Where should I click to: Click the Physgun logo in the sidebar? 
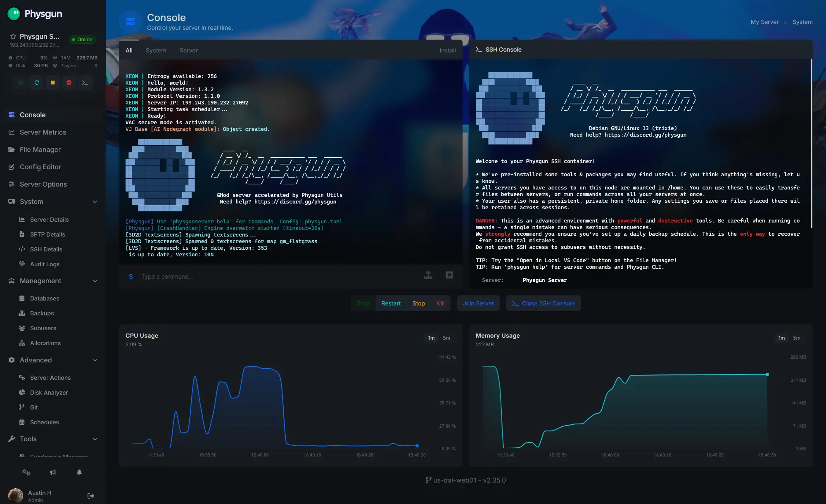click(35, 14)
